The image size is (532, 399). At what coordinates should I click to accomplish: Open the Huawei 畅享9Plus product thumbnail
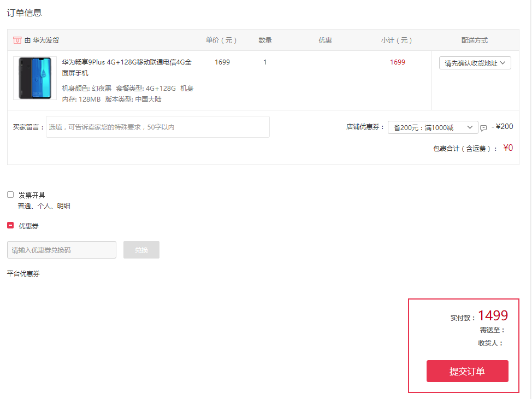(35, 78)
